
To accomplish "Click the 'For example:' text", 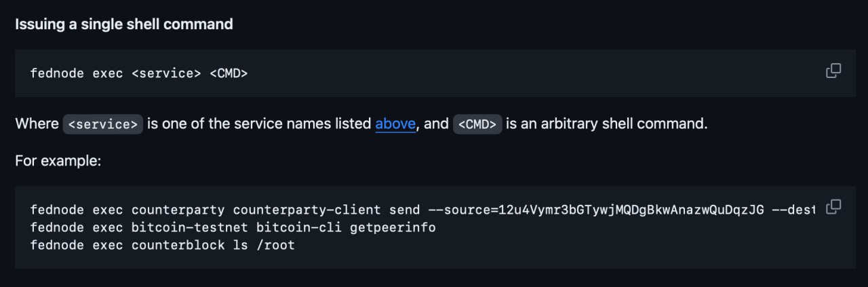I will (58, 161).
